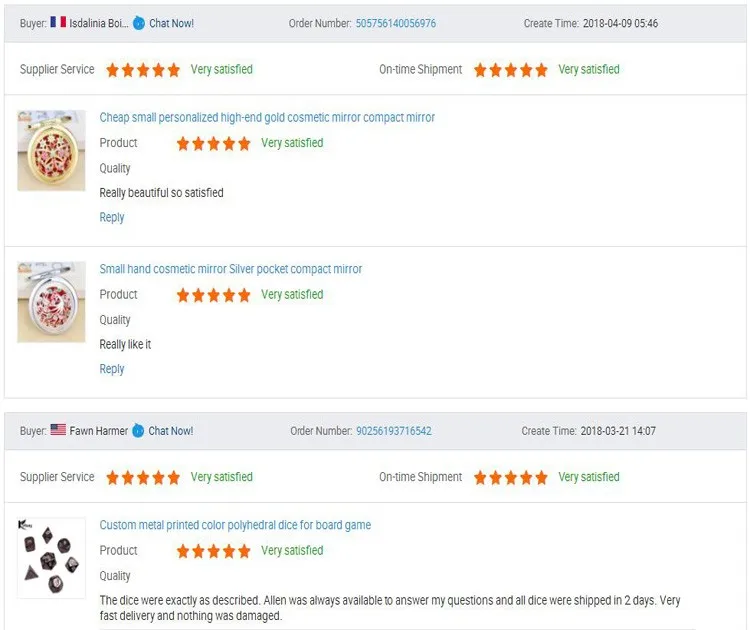Viewport: 750px width, 630px height.
Task: Click the US flag icon
Action: [x=58, y=430]
